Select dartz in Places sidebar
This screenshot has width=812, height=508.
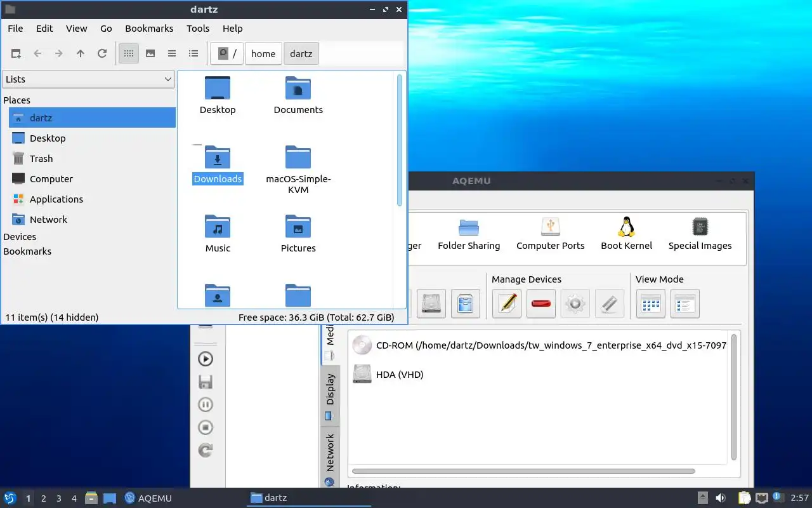(x=92, y=117)
